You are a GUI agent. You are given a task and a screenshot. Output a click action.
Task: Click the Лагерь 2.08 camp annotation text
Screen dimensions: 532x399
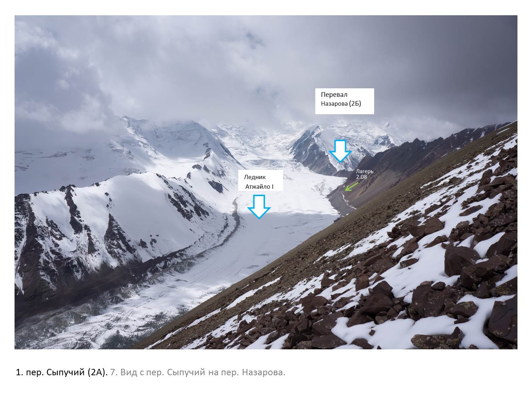point(365,174)
